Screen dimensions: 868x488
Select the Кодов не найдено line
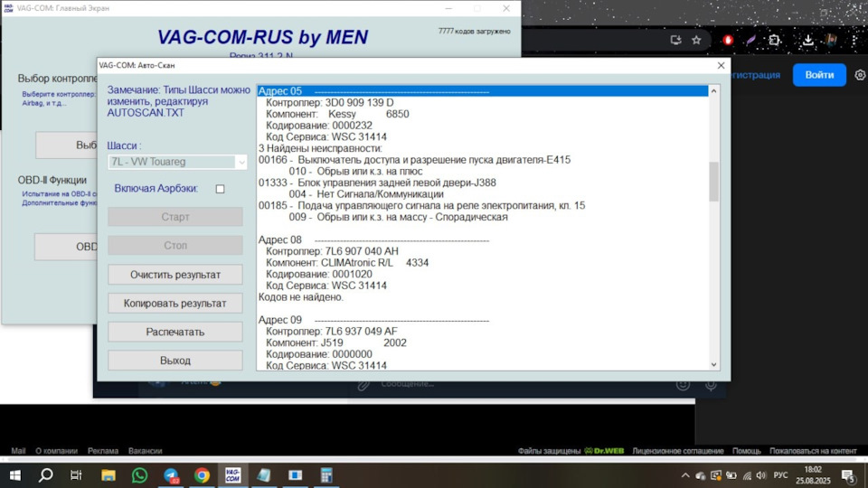point(300,297)
